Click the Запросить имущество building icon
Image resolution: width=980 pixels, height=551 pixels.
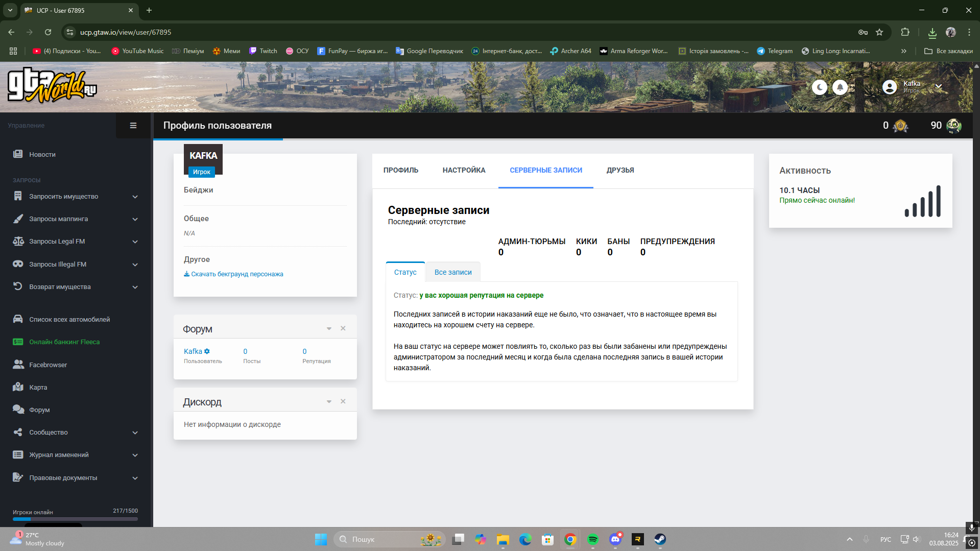(x=18, y=196)
